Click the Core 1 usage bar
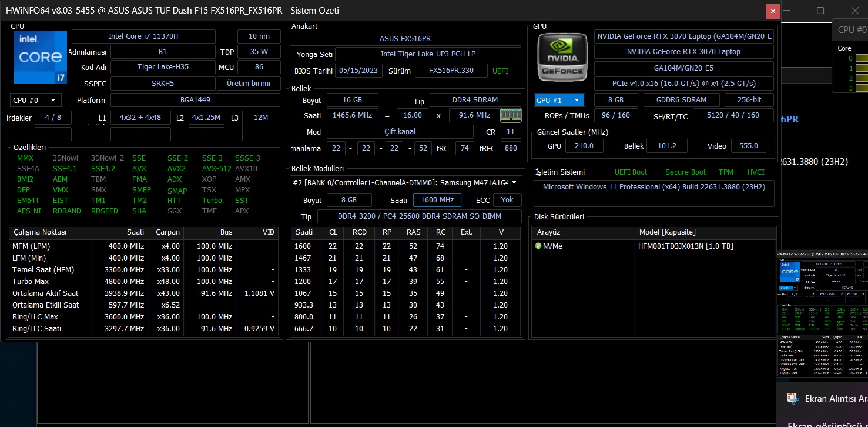Image resolution: width=868 pixels, height=427 pixels. click(x=862, y=68)
